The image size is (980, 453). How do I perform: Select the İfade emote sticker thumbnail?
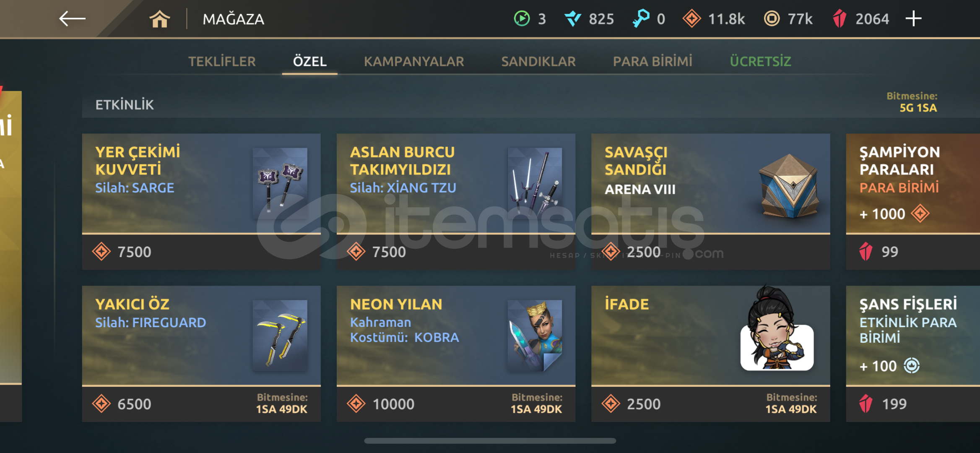[777, 328]
